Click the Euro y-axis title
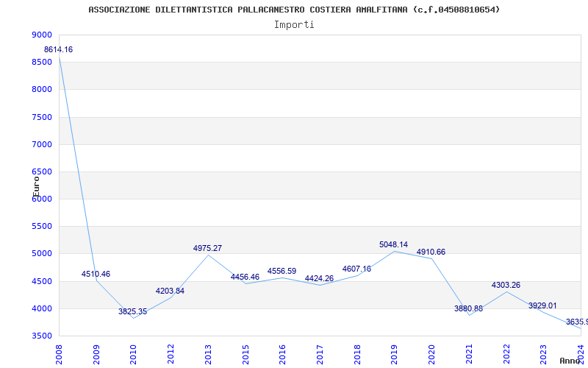The height and width of the screenshot is (368, 588). [x=36, y=186]
